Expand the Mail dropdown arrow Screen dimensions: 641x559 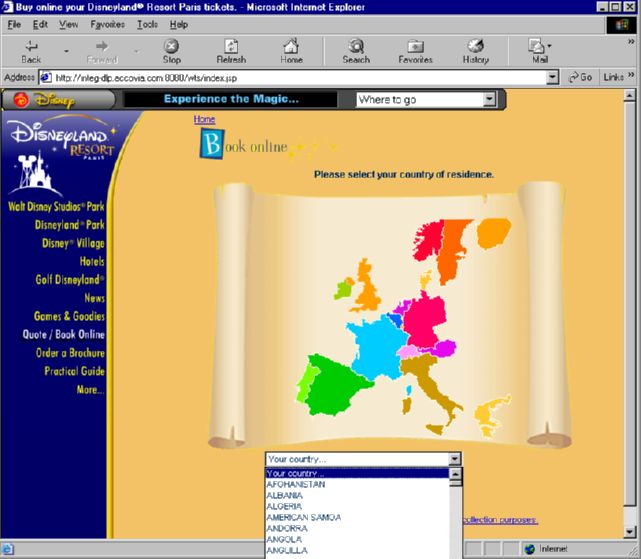[x=549, y=46]
